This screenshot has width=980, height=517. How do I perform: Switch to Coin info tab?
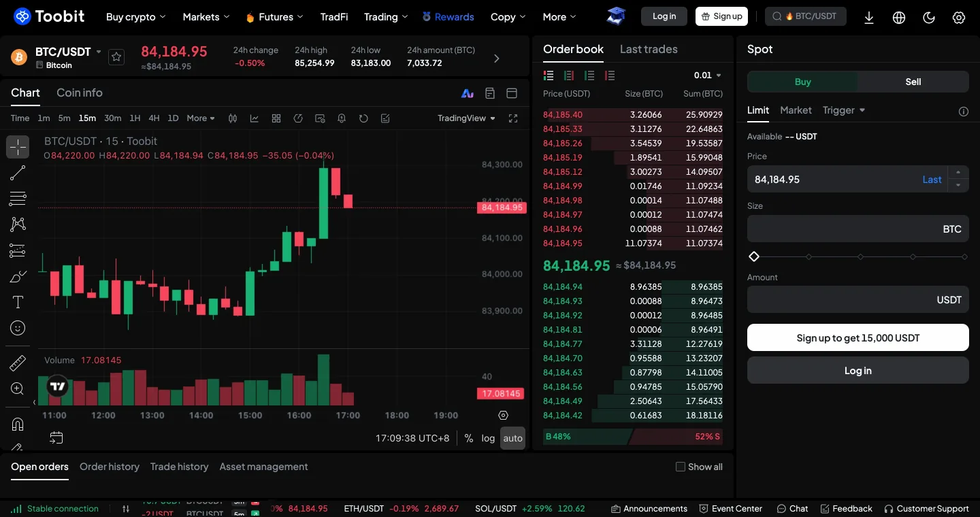click(80, 93)
